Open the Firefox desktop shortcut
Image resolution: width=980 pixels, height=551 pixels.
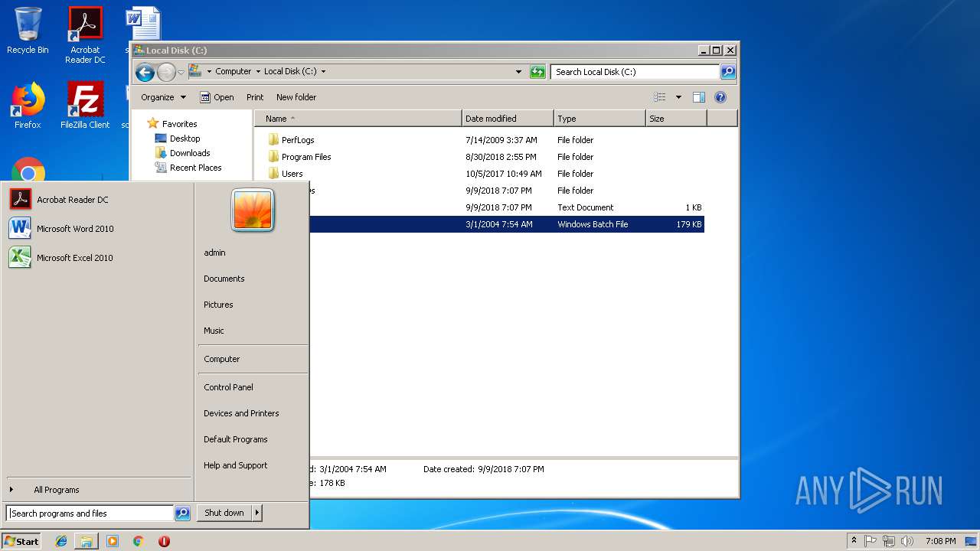point(28,106)
